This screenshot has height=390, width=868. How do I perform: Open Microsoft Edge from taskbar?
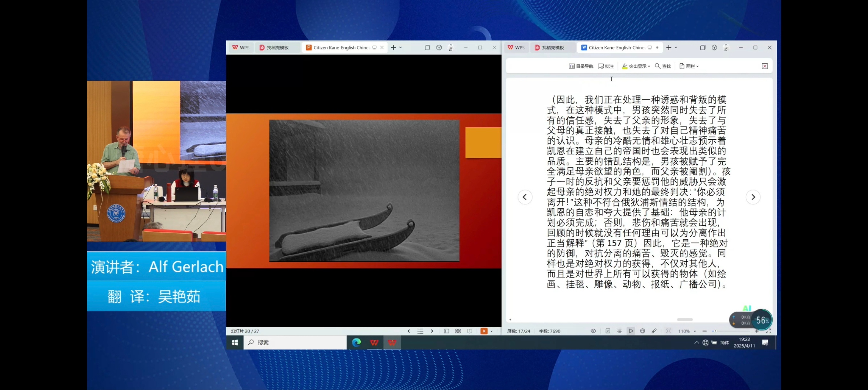pyautogui.click(x=356, y=343)
